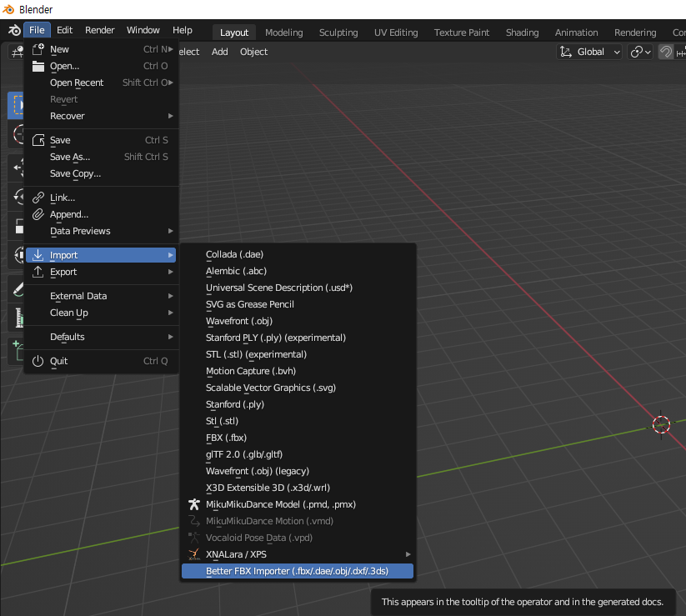Image resolution: width=686 pixels, height=616 pixels.
Task: Switch to the UV Editing workspace tab
Action: (x=396, y=33)
